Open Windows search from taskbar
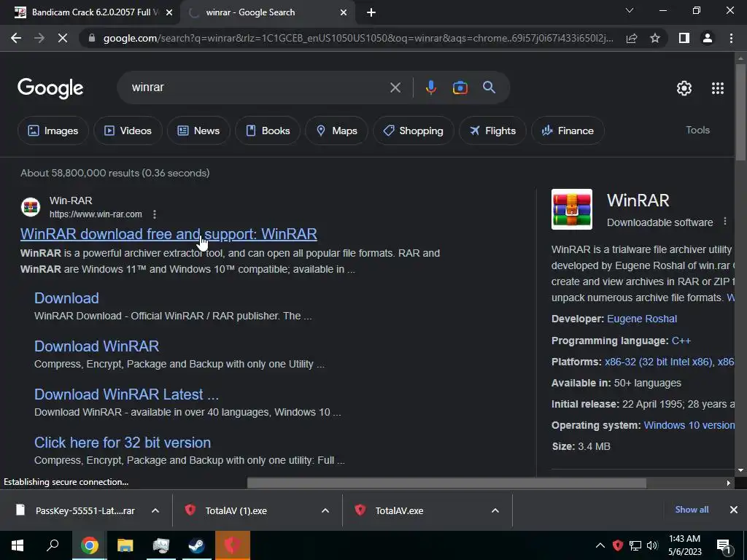The image size is (747, 560). tap(53, 545)
